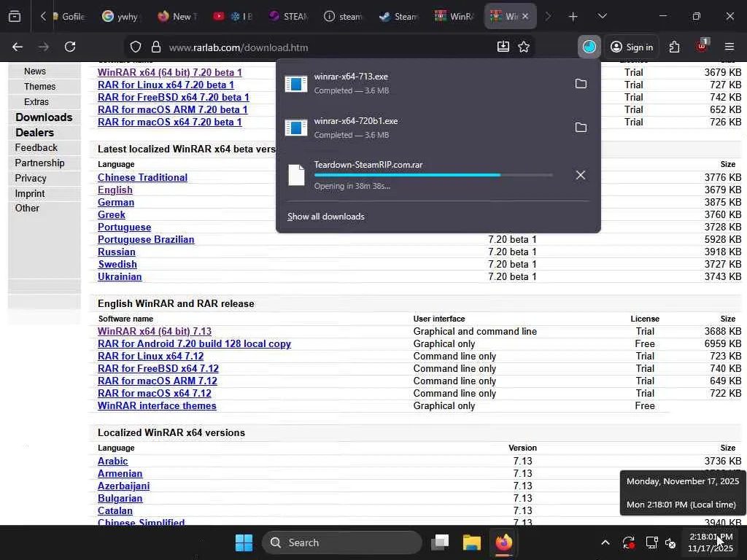Install page as app icon in address bar

point(503,47)
